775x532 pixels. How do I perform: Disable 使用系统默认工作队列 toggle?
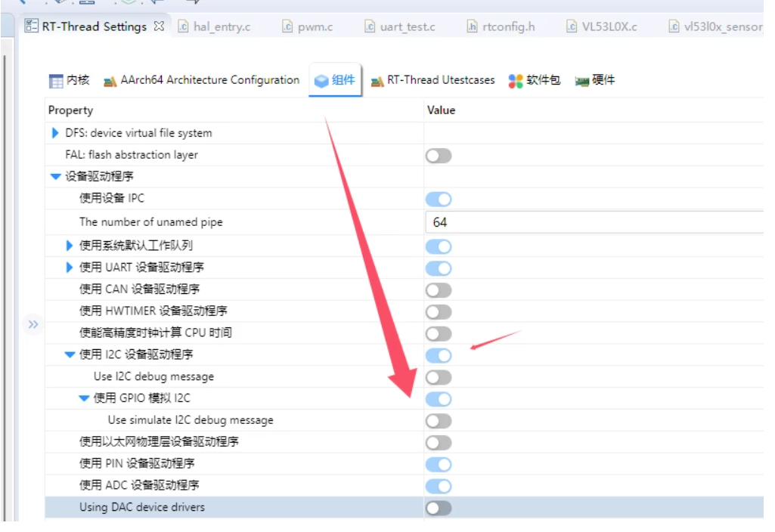tap(439, 246)
